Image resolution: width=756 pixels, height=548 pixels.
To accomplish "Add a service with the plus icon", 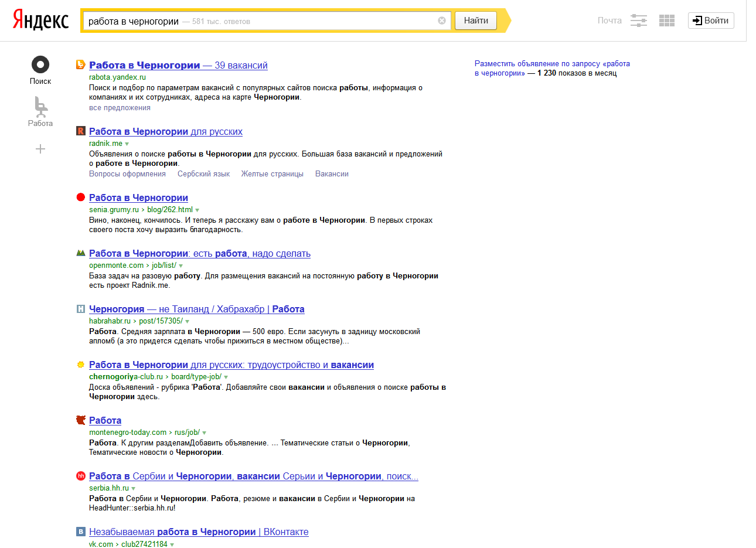I will click(40, 149).
